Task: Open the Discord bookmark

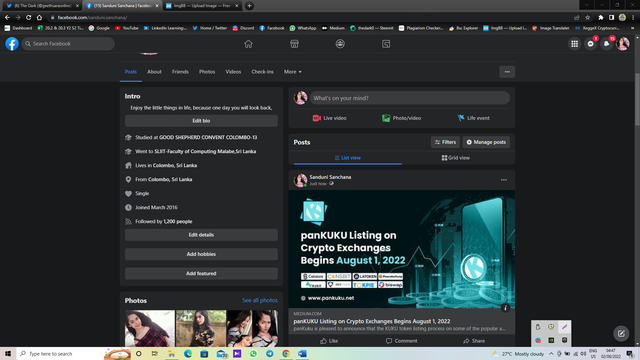Action: point(243,28)
